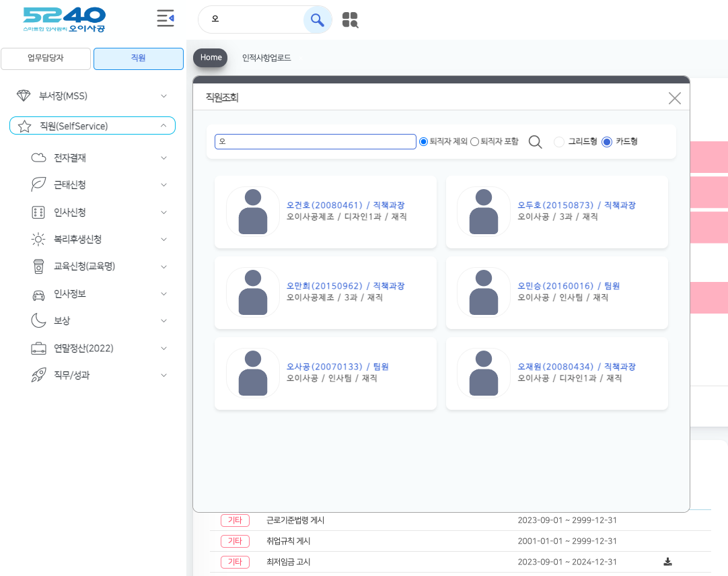Switch to 그리드형 view radio button
This screenshot has height=576, width=728.
click(x=558, y=142)
